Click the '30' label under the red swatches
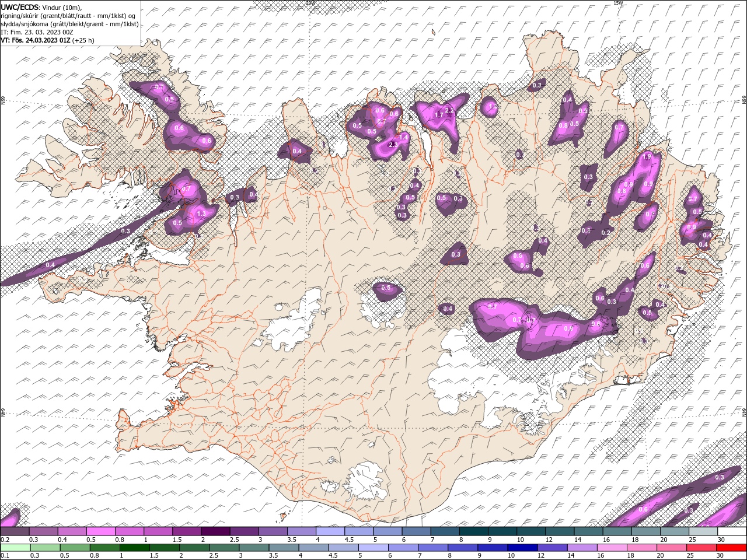 (721, 556)
